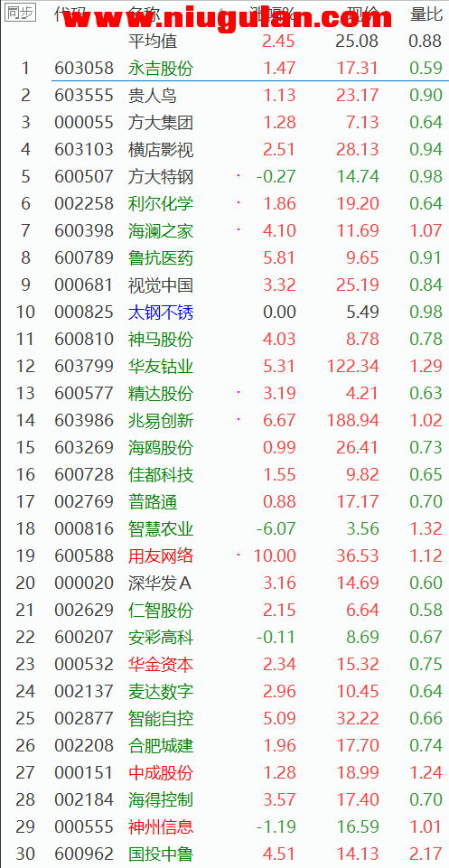449x868 pixels.
Task: Select 国投中鲁 stock name
Action: coord(161,854)
